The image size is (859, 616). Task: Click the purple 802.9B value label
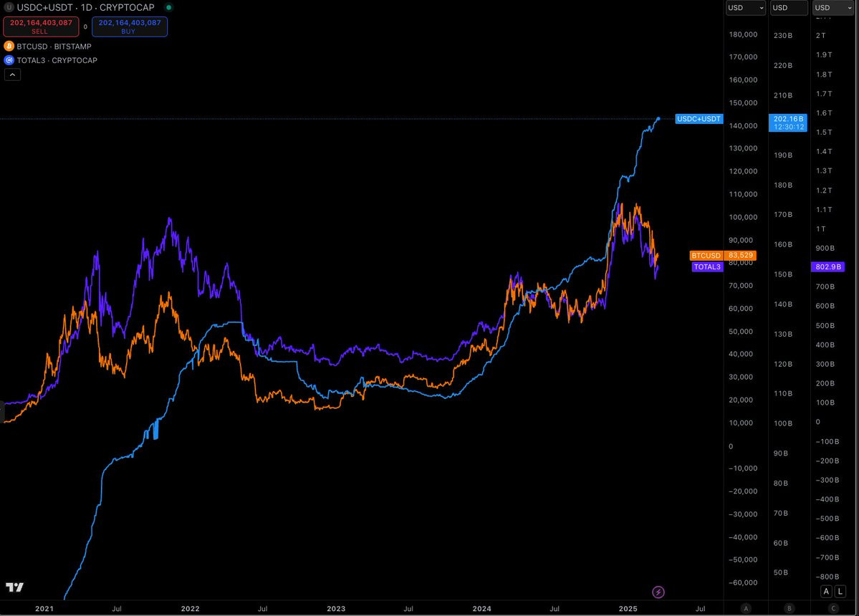[827, 267]
